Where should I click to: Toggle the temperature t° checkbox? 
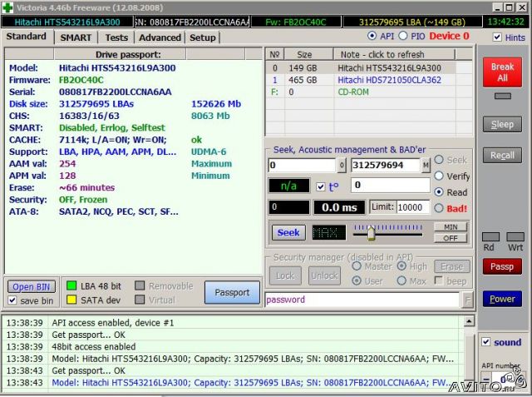tap(320, 186)
